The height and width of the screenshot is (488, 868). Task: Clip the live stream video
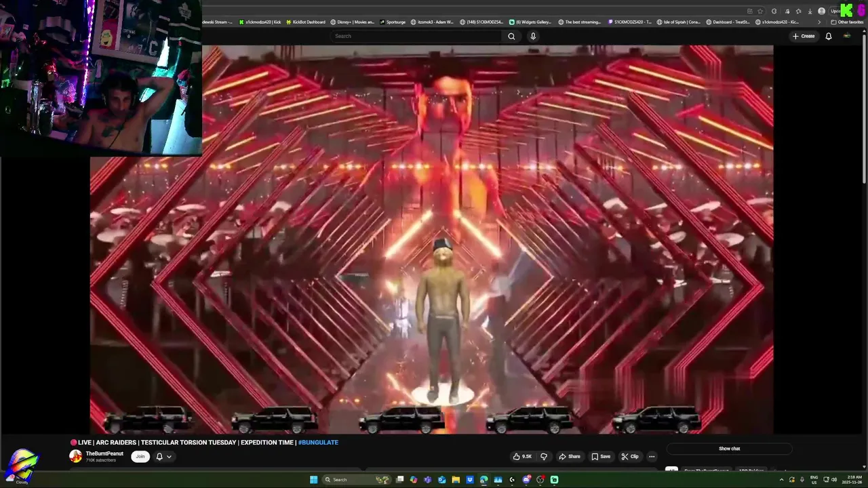pos(630,456)
